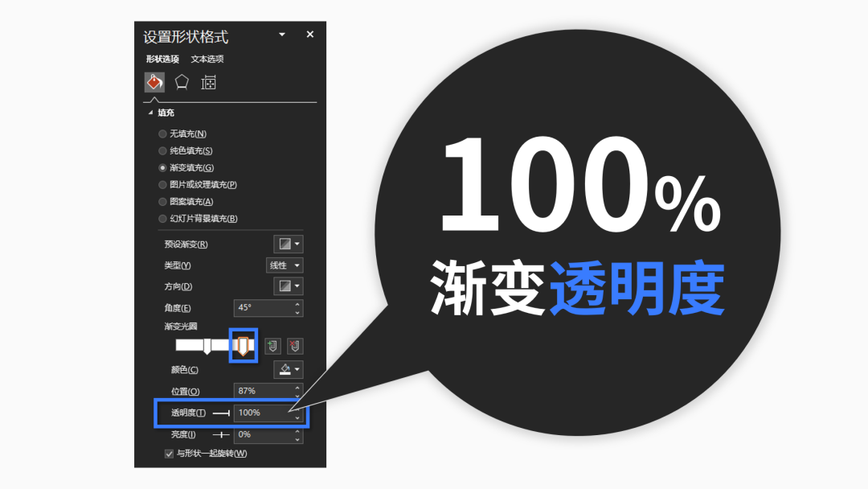Click the 角度 input field showing 45°

[263, 308]
